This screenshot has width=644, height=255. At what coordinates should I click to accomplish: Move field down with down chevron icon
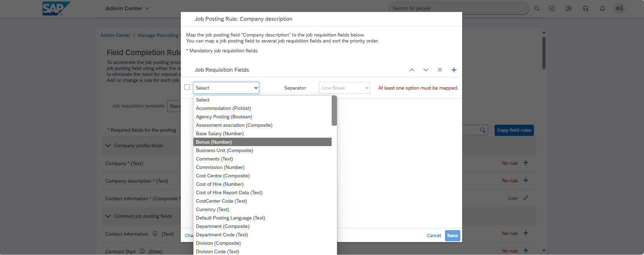426,70
